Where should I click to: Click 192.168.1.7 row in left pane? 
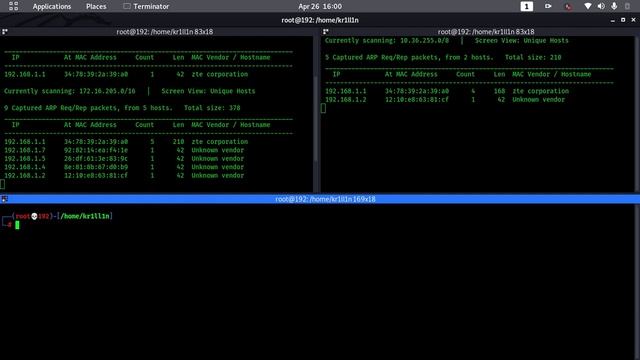[124, 150]
